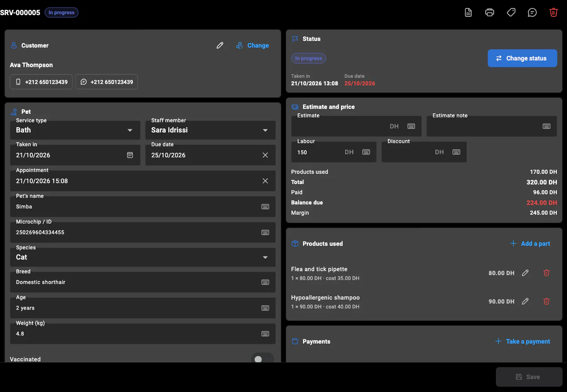
Task: Add a part to products used
Action: click(x=530, y=244)
